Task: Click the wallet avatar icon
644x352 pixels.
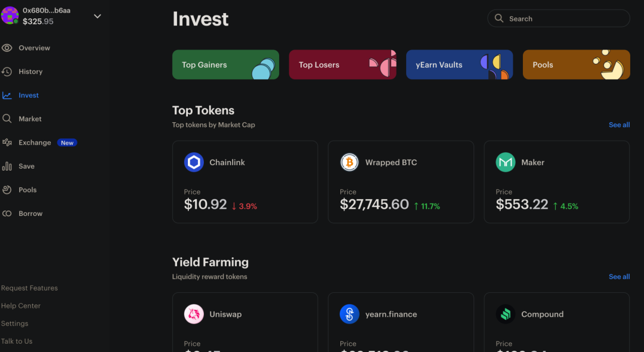Action: pos(10,16)
